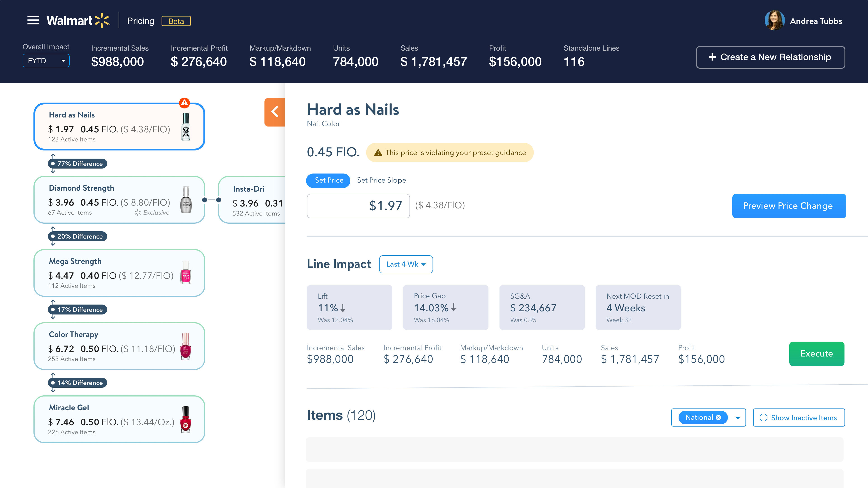The image size is (868, 488).
Task: Click header Profit $156,000 value
Action: 515,62
